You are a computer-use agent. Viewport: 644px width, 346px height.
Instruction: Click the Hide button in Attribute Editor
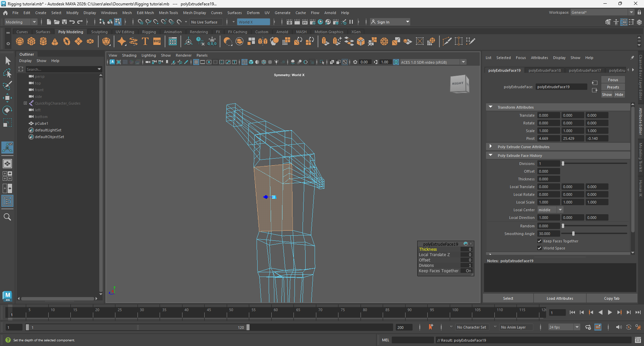pos(619,95)
